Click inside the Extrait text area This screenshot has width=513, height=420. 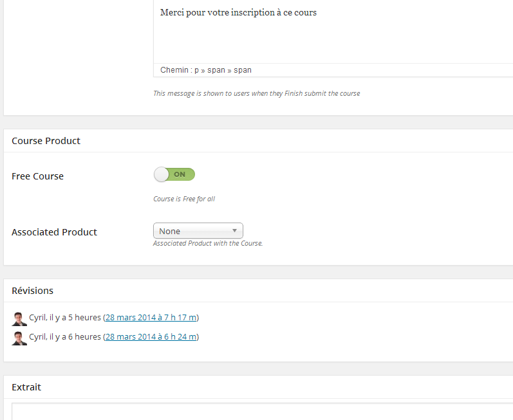click(257, 412)
